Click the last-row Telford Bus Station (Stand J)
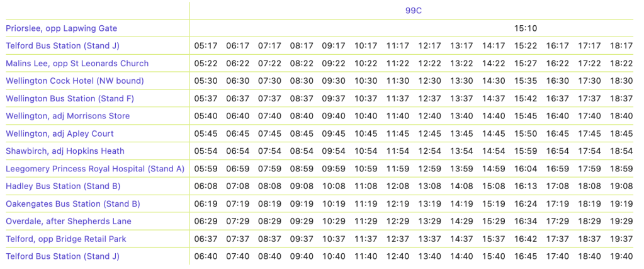This screenshot has height=269, width=644. 62,256
